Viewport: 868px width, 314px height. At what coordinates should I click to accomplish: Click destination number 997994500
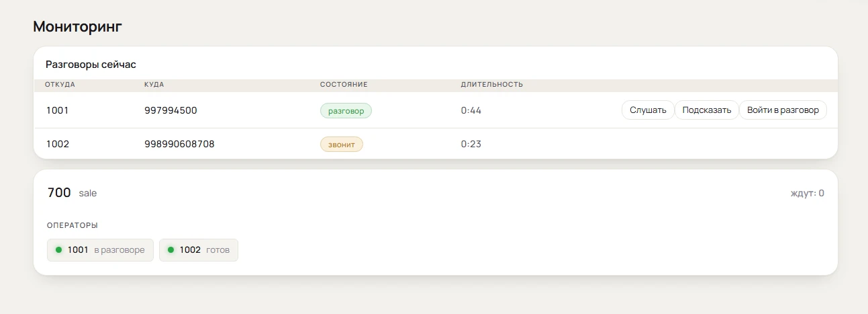pyautogui.click(x=171, y=110)
